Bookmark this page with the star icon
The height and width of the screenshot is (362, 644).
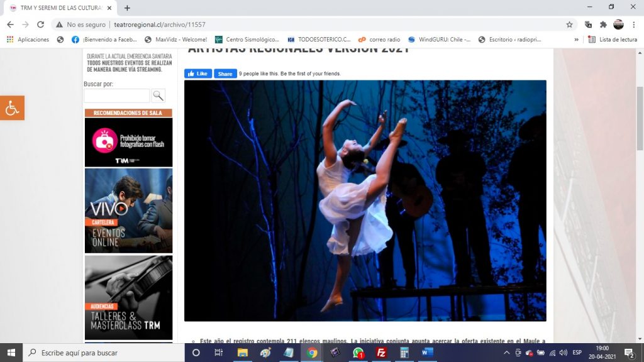pyautogui.click(x=569, y=25)
